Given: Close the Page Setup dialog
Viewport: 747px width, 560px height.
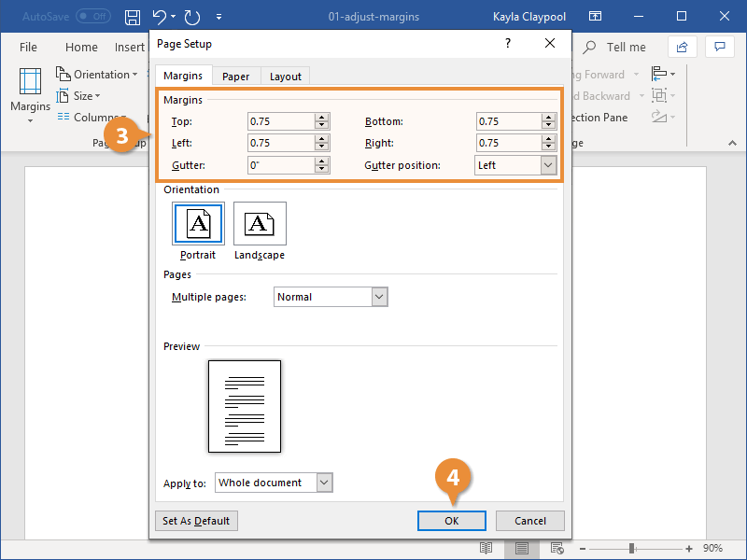Looking at the screenshot, I should point(550,43).
